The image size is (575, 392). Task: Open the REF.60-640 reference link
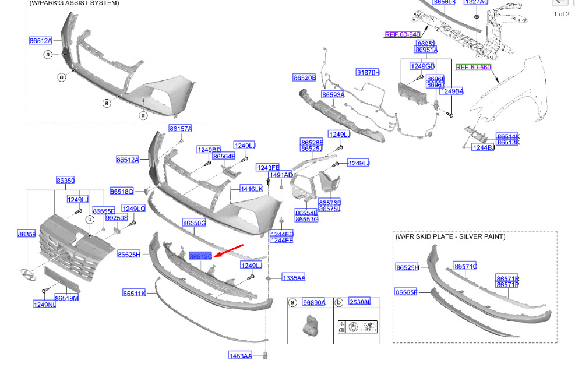pyautogui.click(x=403, y=34)
